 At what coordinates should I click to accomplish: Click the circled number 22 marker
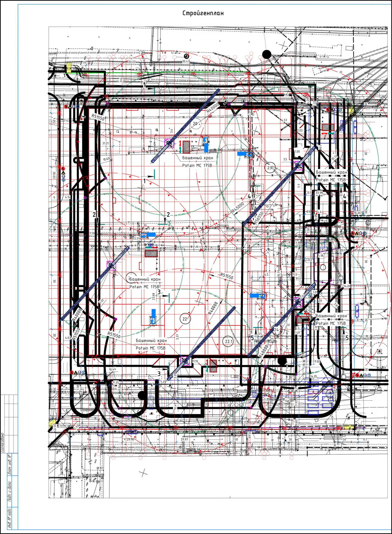point(185,319)
